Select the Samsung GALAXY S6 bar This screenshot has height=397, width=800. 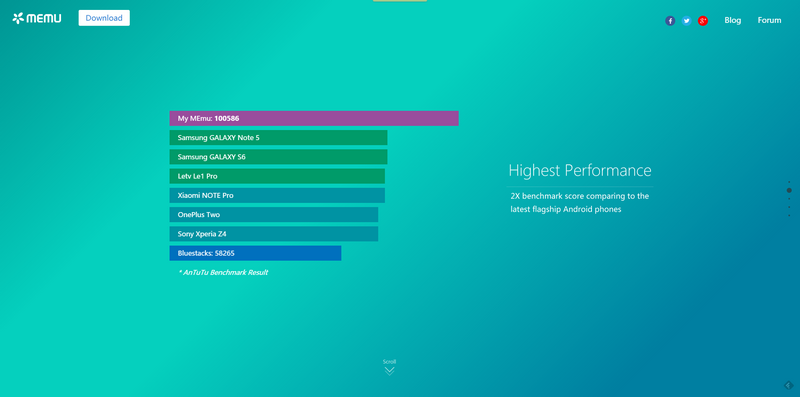coord(278,157)
